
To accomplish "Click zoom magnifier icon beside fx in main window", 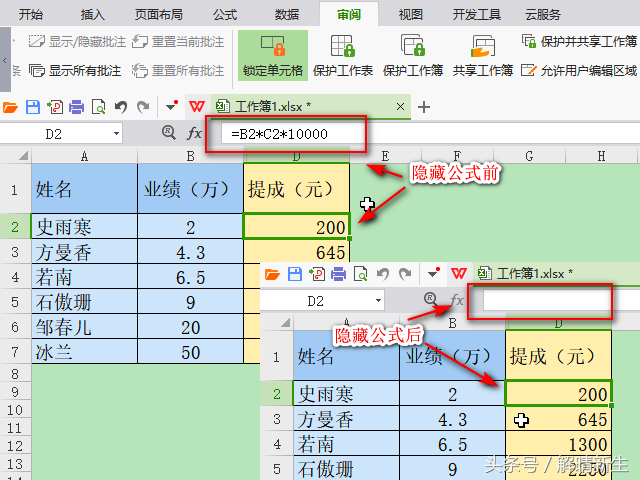I will (169, 132).
